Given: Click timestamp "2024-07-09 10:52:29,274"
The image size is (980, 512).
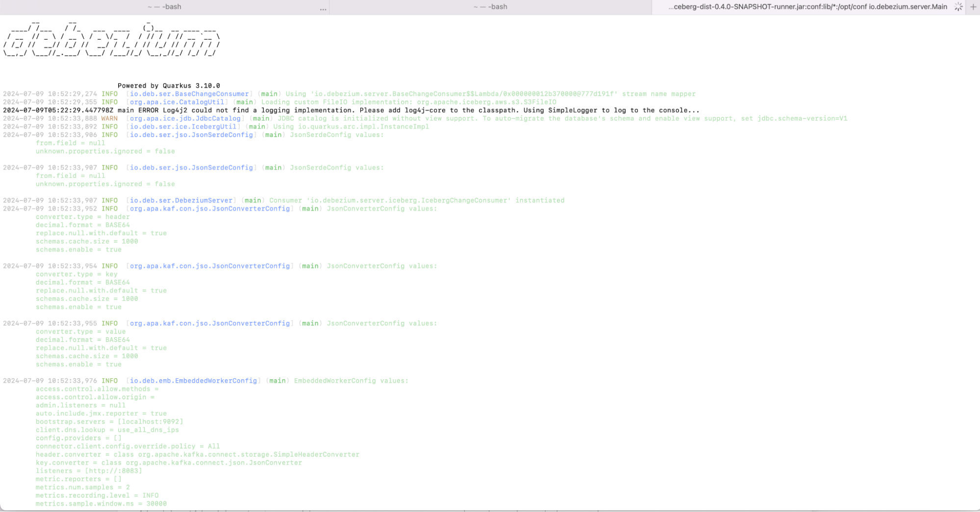Looking at the screenshot, I should pyautogui.click(x=50, y=94).
